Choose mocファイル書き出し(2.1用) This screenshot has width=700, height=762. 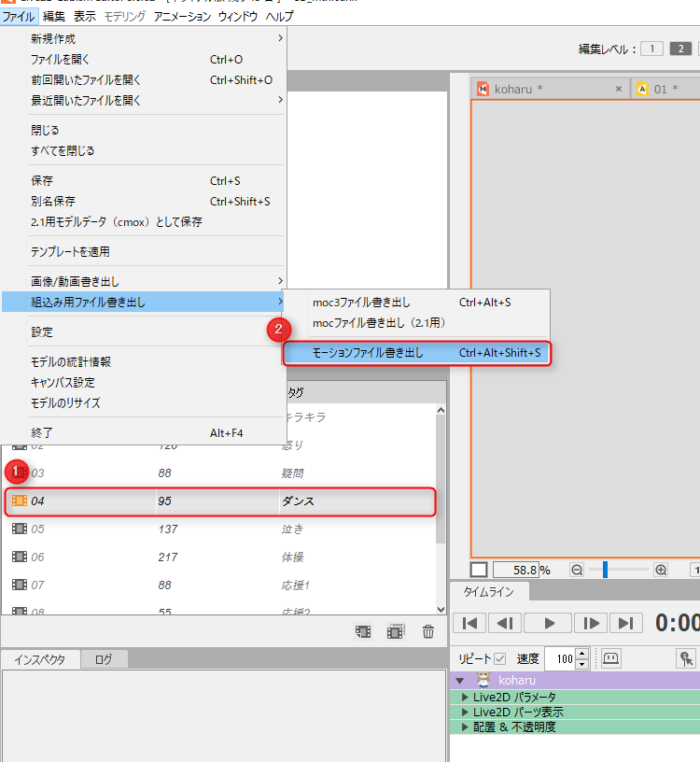tap(416, 323)
